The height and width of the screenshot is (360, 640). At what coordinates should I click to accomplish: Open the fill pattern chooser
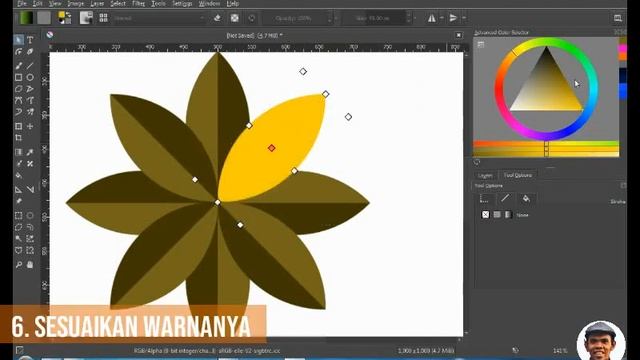pyautogui.click(x=44, y=18)
